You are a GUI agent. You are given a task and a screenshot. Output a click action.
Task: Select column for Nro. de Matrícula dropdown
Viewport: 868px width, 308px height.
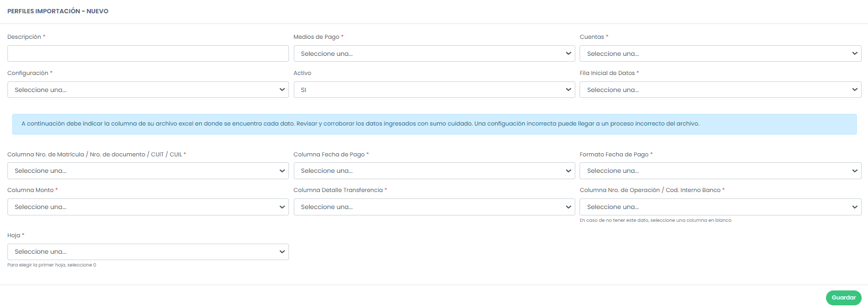[x=148, y=171]
